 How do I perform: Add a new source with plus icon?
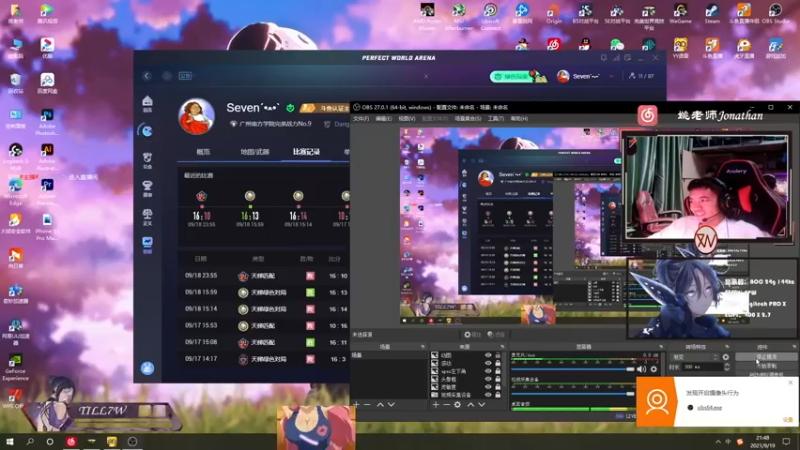pos(436,405)
